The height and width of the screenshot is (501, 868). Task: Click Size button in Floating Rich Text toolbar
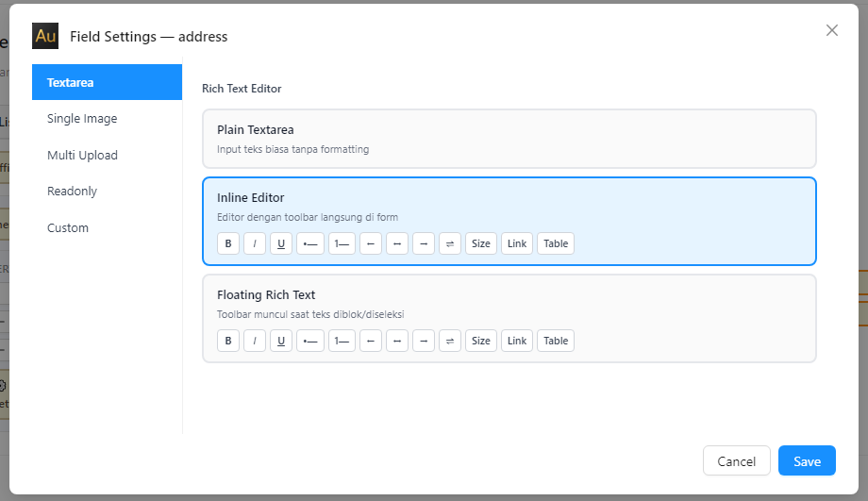[x=481, y=341]
